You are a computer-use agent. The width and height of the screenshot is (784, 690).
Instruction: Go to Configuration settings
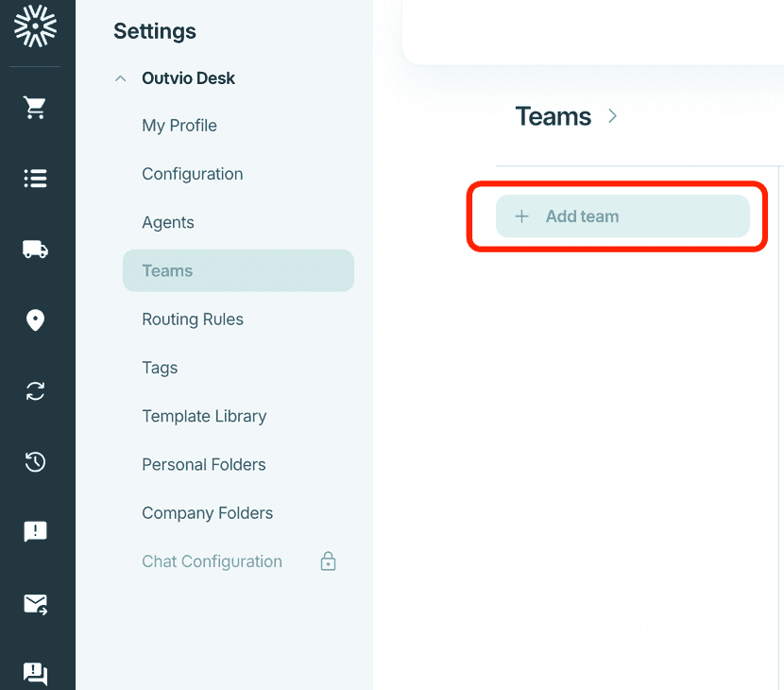[x=193, y=174]
